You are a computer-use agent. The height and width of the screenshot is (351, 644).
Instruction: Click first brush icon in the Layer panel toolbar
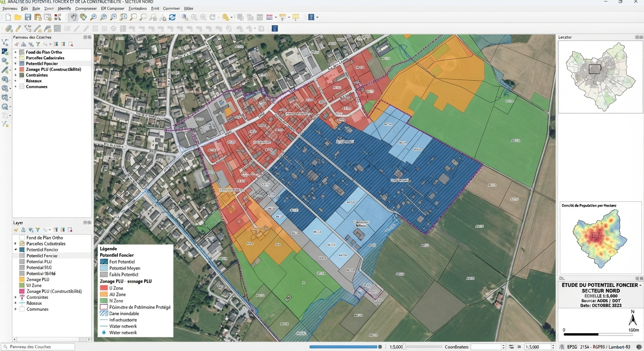point(16,230)
